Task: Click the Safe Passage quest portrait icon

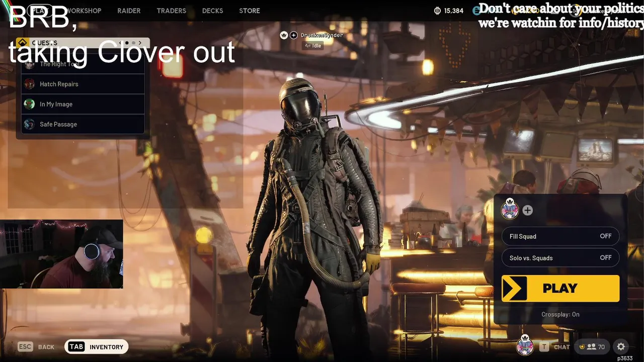Action: (x=30, y=124)
